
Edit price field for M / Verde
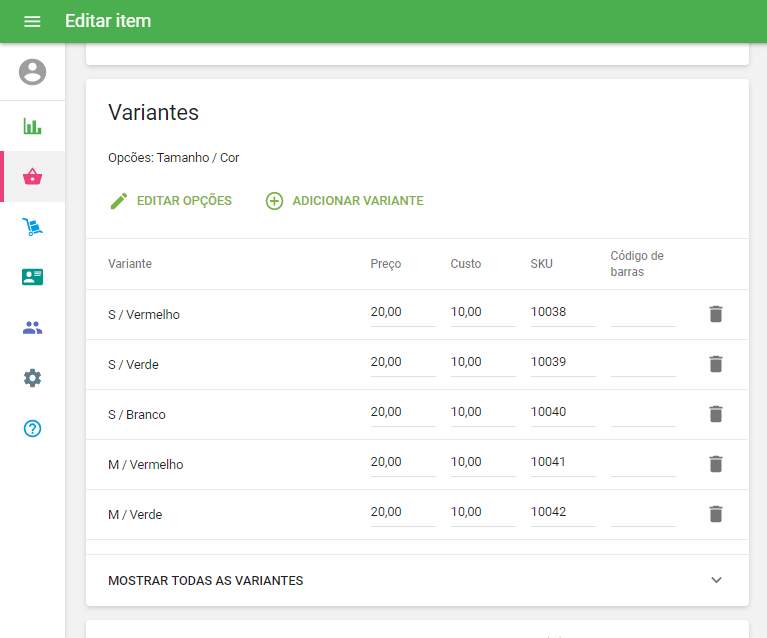pyautogui.click(x=403, y=513)
